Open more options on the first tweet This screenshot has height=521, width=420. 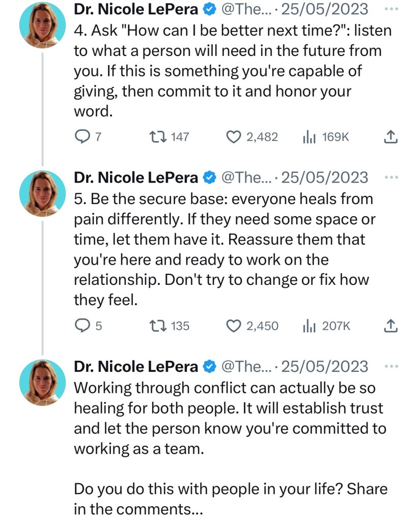pyautogui.click(x=390, y=9)
